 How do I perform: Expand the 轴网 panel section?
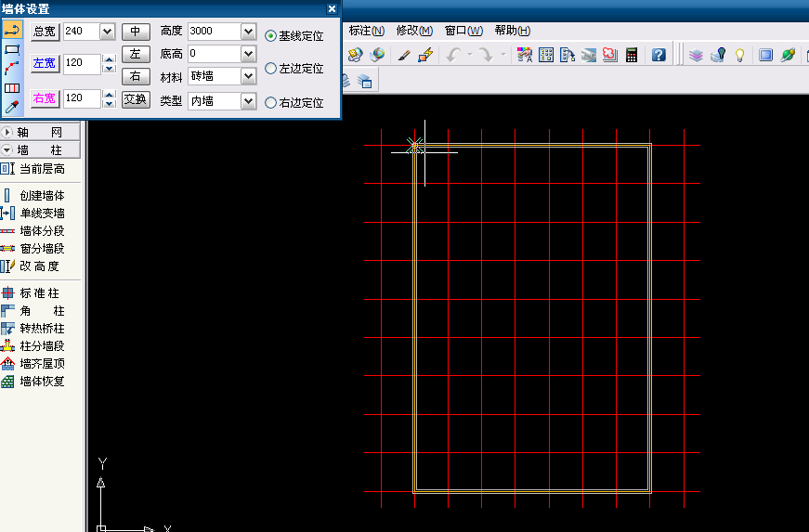click(40, 133)
